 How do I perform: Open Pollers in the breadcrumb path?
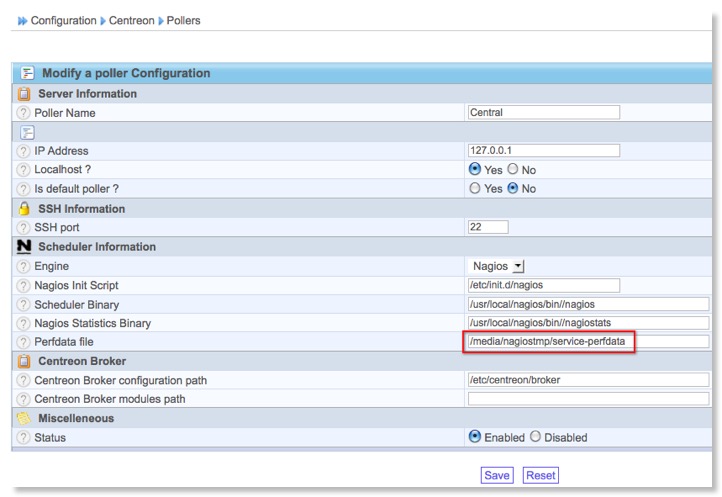tap(183, 20)
